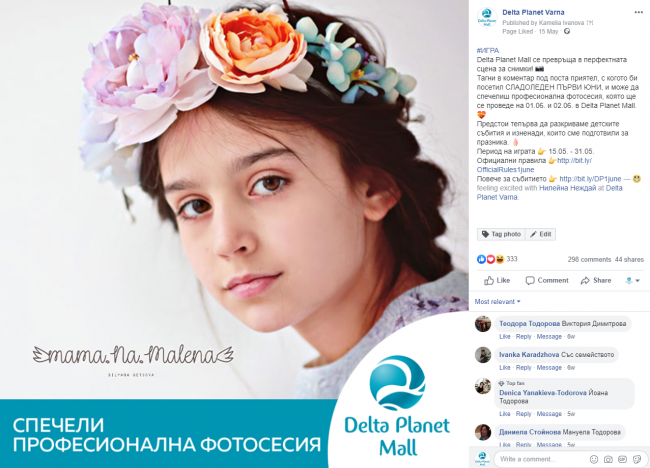Click the public globe privacy icon
The image size is (650, 468).
[x=567, y=32]
